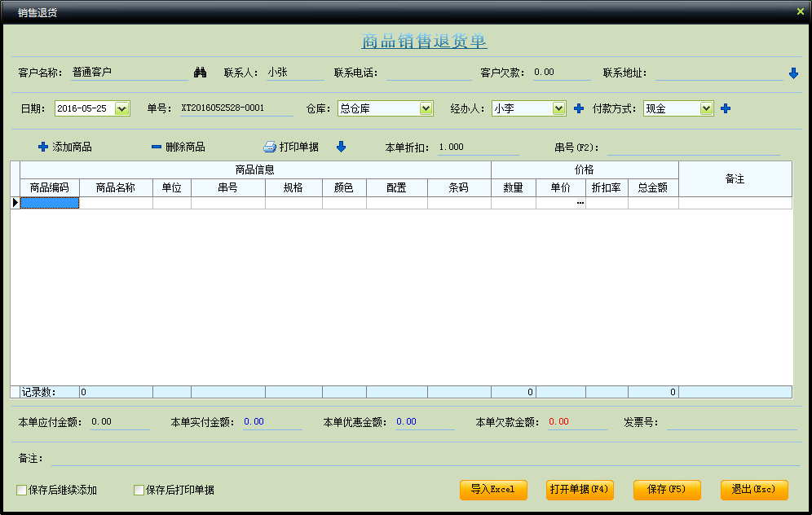
Task: Click the bottom 备注 input field
Action: pos(424,459)
